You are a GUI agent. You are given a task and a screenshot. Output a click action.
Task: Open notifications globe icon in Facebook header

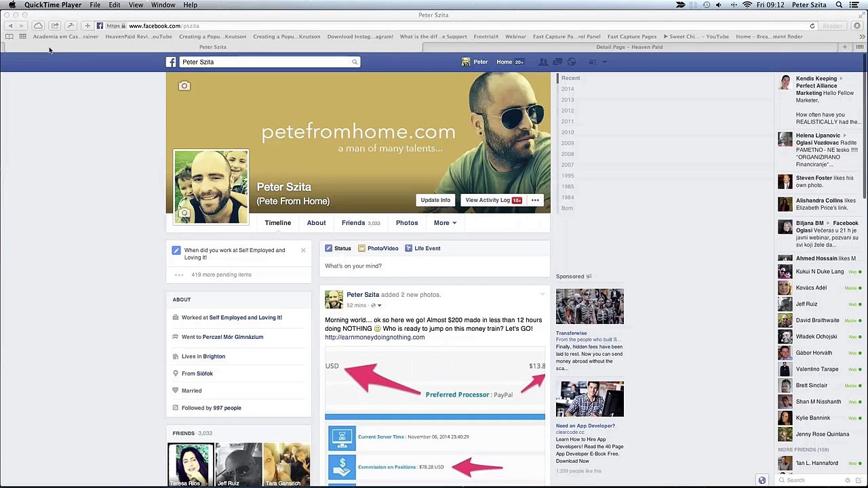click(572, 62)
